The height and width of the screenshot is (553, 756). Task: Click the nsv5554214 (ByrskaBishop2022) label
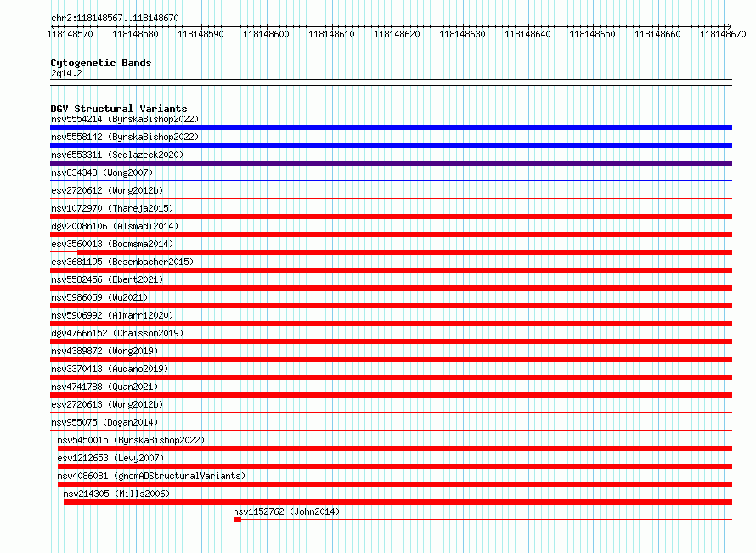tap(125, 119)
